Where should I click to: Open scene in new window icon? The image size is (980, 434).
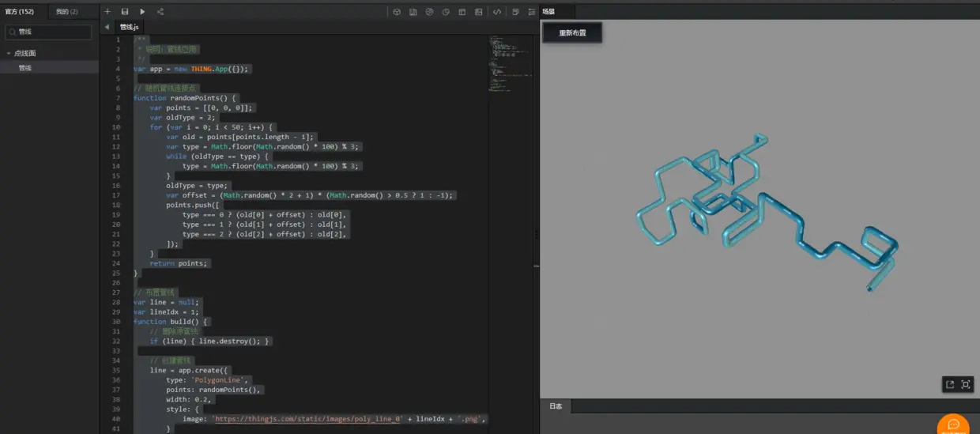(950, 384)
